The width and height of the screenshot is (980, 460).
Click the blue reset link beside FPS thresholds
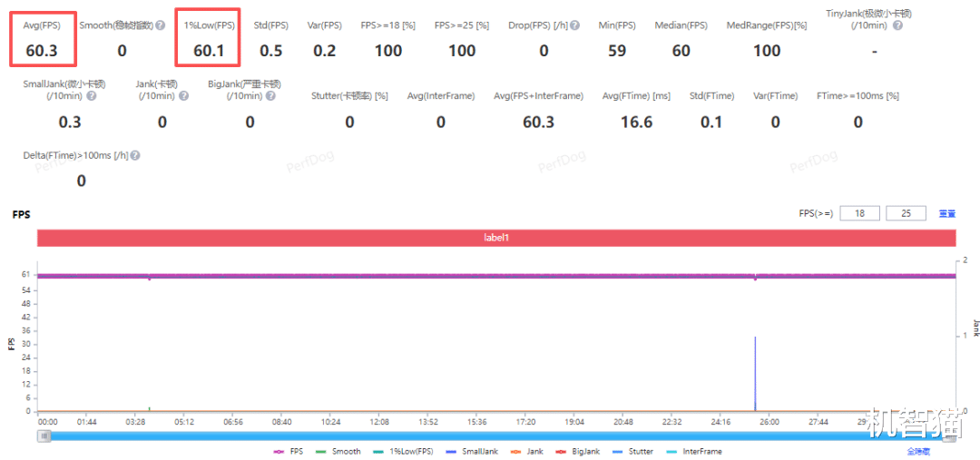pos(946,214)
